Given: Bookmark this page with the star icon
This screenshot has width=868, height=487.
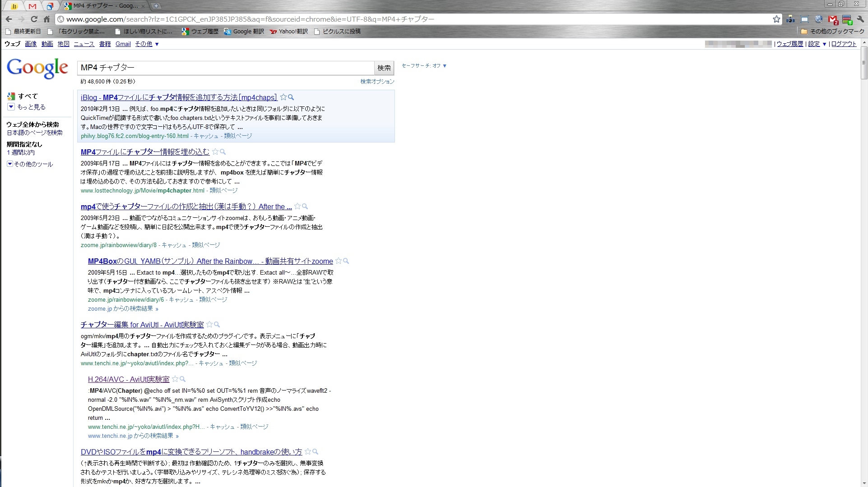Looking at the screenshot, I should click(x=776, y=19).
